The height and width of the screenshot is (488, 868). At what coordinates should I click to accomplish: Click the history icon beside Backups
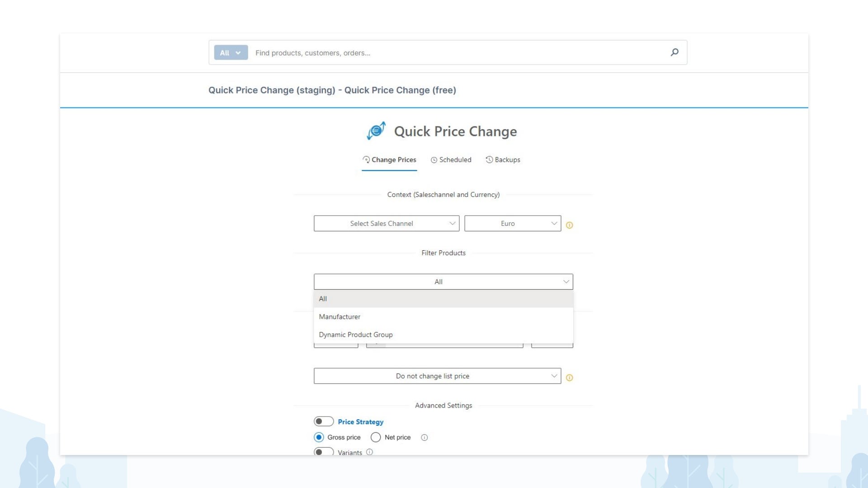click(x=489, y=160)
